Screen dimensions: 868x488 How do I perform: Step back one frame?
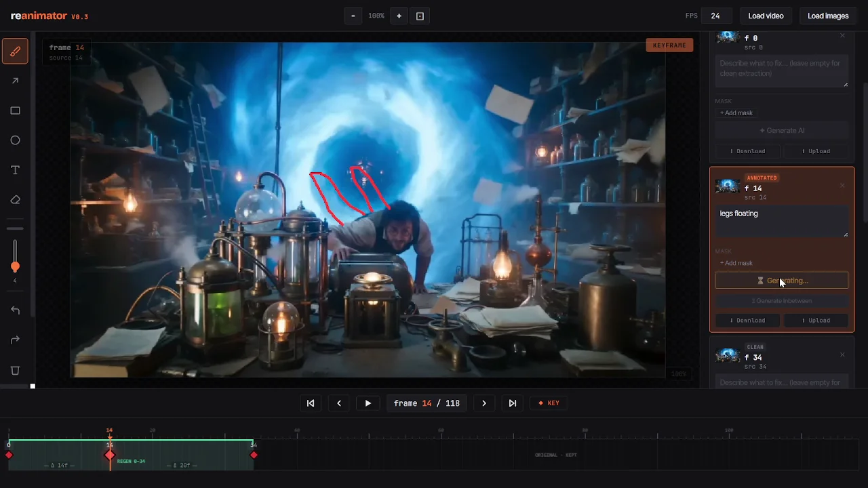click(x=339, y=403)
